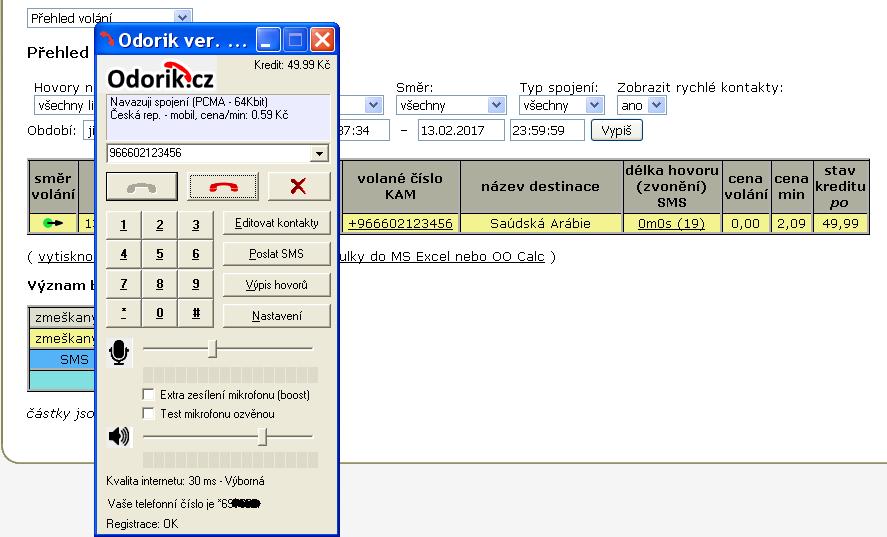Clear number with the red X button
887x537 pixels.
tap(298, 187)
